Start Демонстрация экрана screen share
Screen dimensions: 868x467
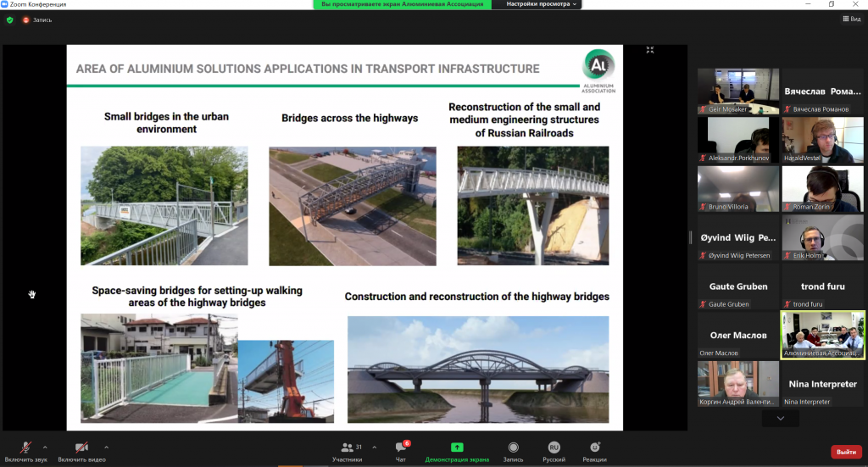(457, 452)
